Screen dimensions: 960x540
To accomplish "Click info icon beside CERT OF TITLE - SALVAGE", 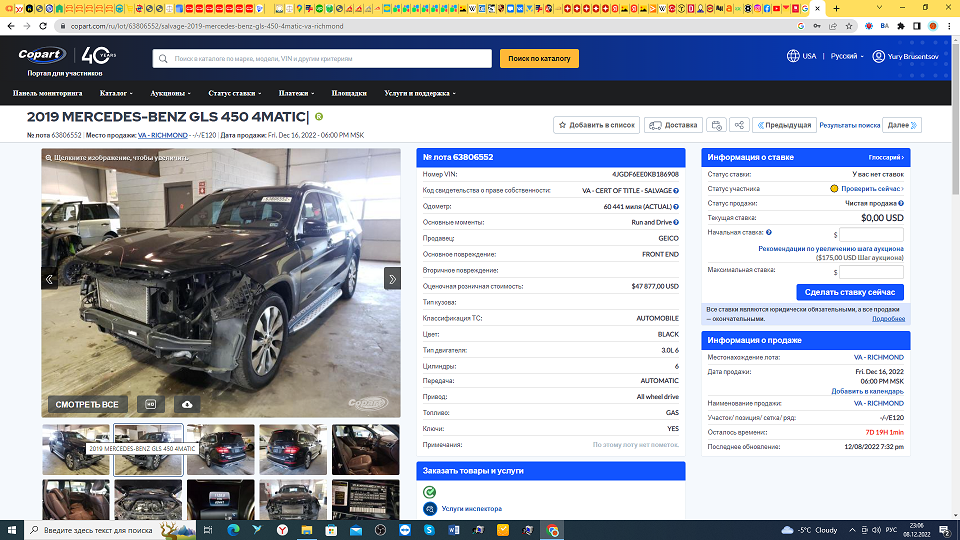I will click(676, 190).
